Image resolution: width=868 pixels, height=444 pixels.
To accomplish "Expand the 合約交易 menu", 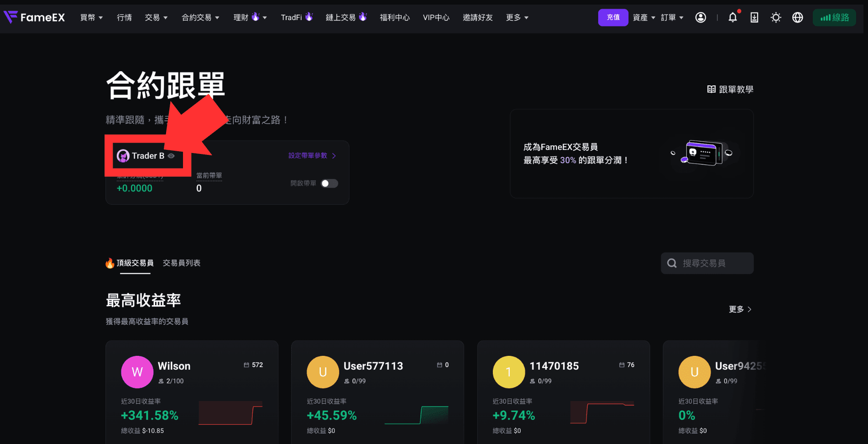I will pos(200,17).
